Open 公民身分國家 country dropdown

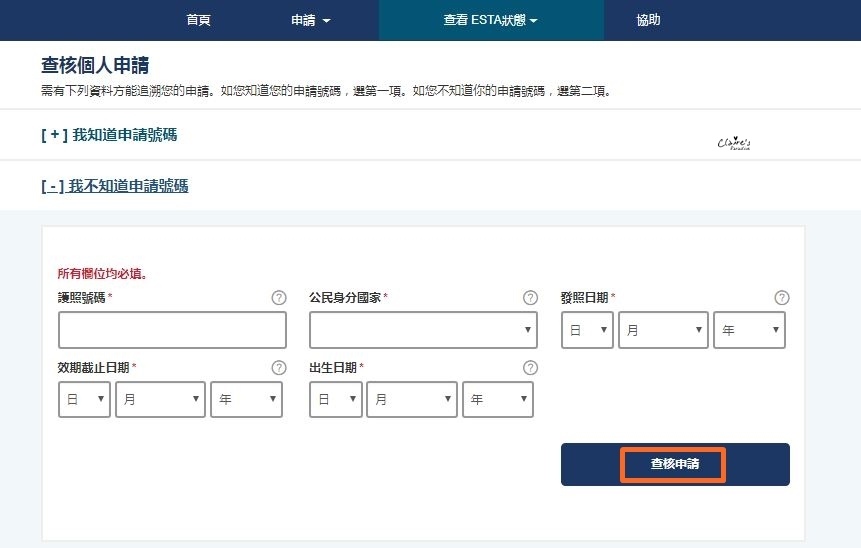[x=423, y=330]
